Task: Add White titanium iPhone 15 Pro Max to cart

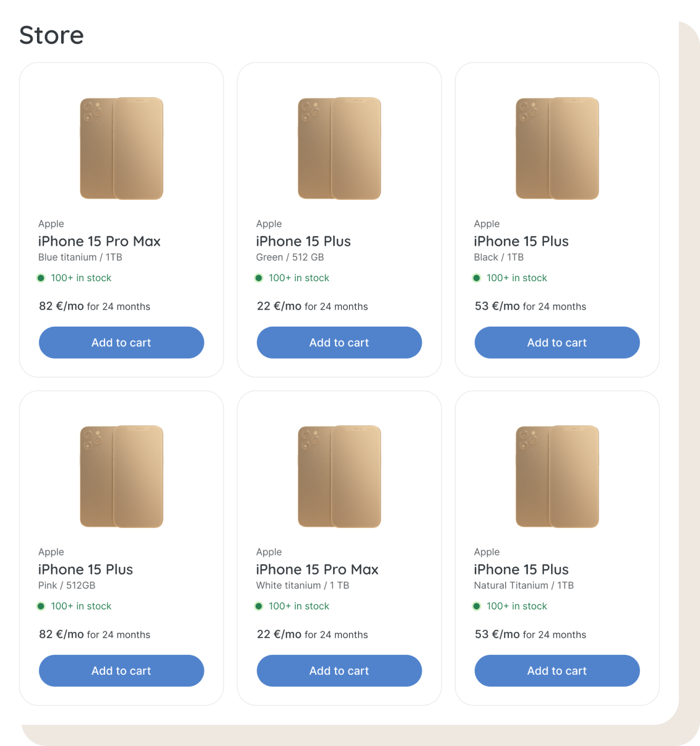Action: pos(339,671)
